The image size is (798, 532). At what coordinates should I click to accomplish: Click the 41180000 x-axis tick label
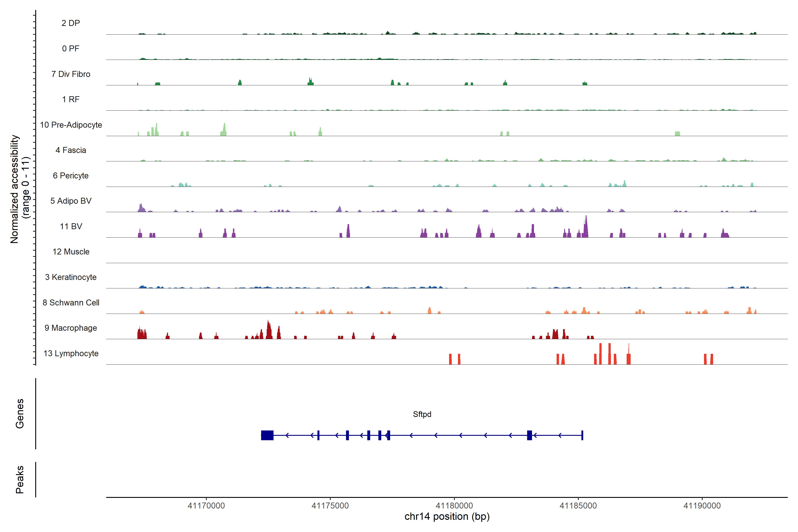click(454, 506)
